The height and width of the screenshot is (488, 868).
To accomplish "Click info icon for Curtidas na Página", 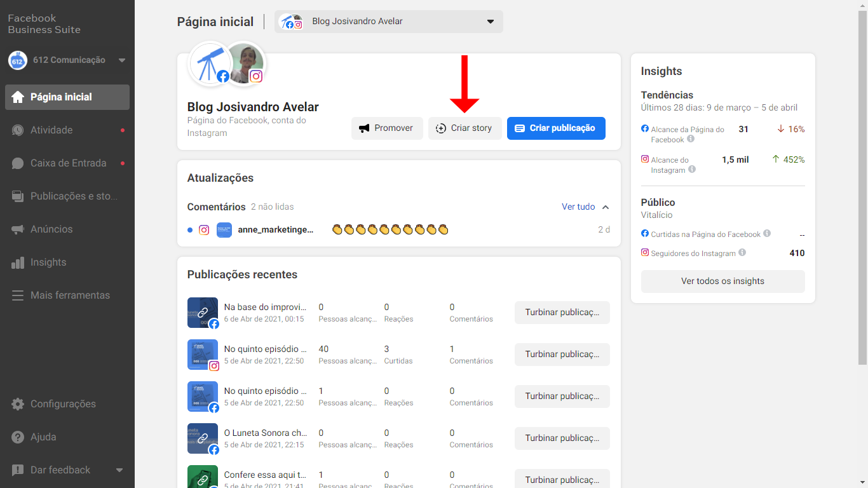I will [767, 234].
